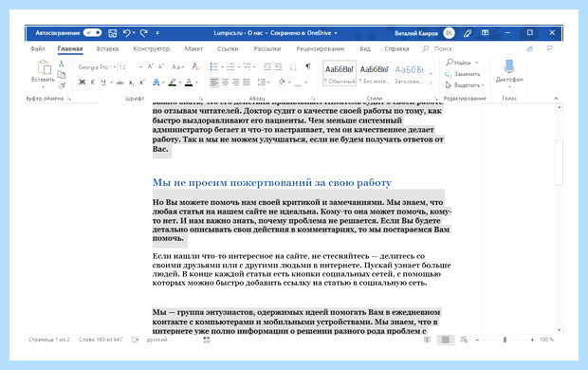Toggle bold Ж formatting
This screenshot has width=588, height=370.
[x=82, y=83]
